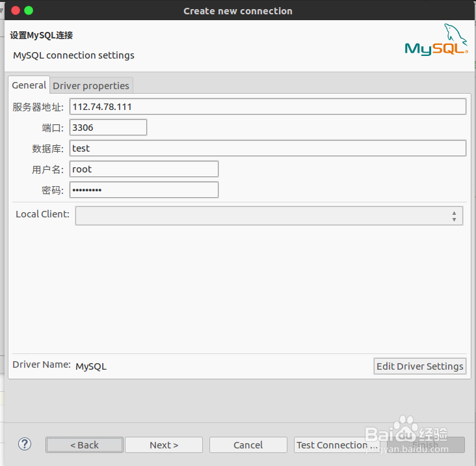476x466 pixels.
Task: Click the username field containing root
Action: point(144,169)
